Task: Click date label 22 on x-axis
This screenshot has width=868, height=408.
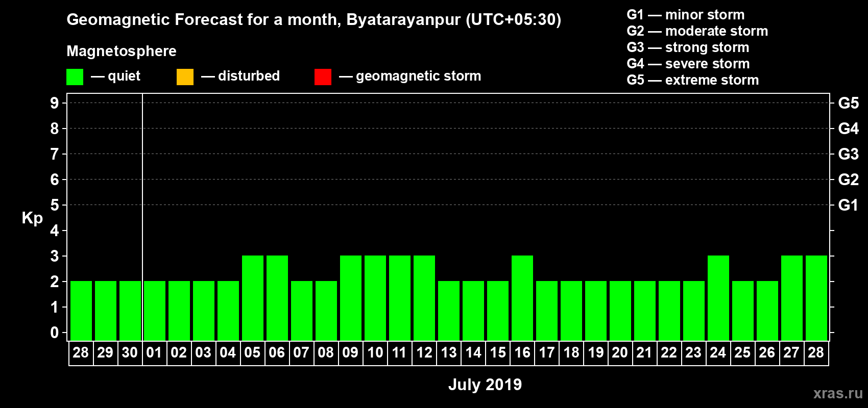Action: click(669, 353)
